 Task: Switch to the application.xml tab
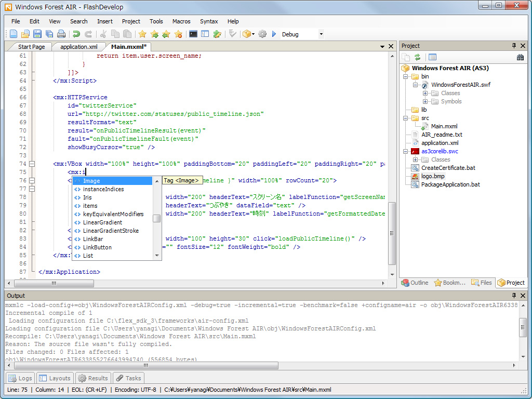78,47
